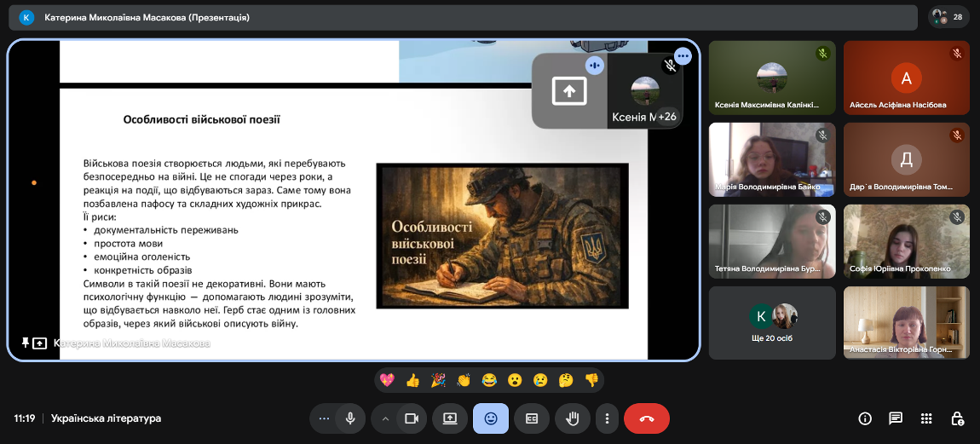Viewport: 980px width, 444px height.
Task: Expand video settings chevron
Action: coord(385,419)
